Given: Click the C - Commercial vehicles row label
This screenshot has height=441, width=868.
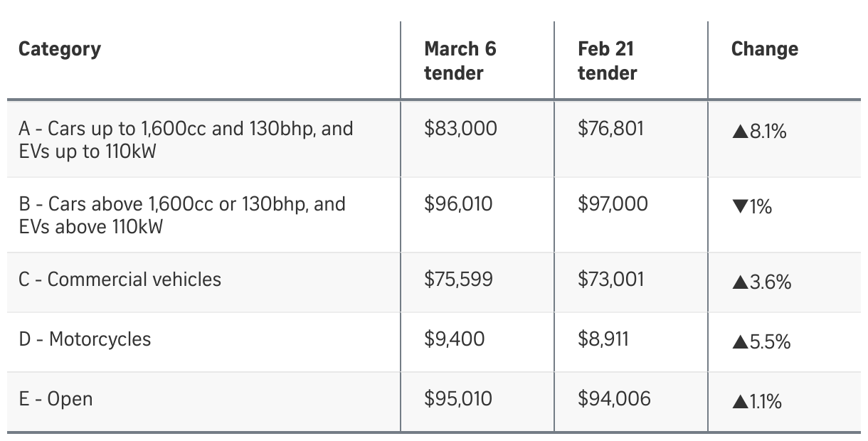Looking at the screenshot, I should point(120,280).
